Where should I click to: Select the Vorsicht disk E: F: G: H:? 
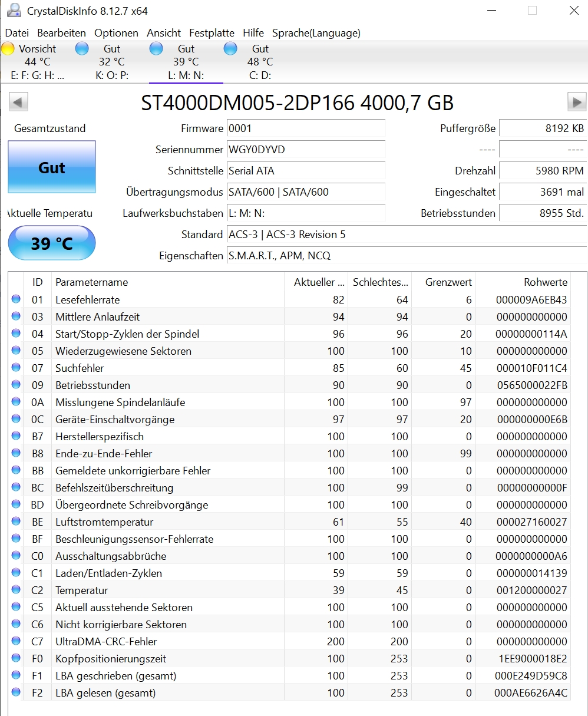point(37,62)
